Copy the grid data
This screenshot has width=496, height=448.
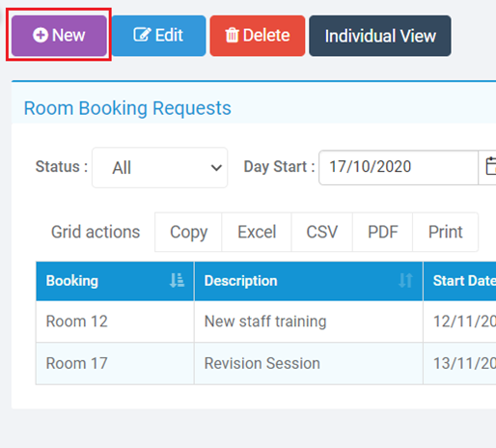[x=188, y=232]
